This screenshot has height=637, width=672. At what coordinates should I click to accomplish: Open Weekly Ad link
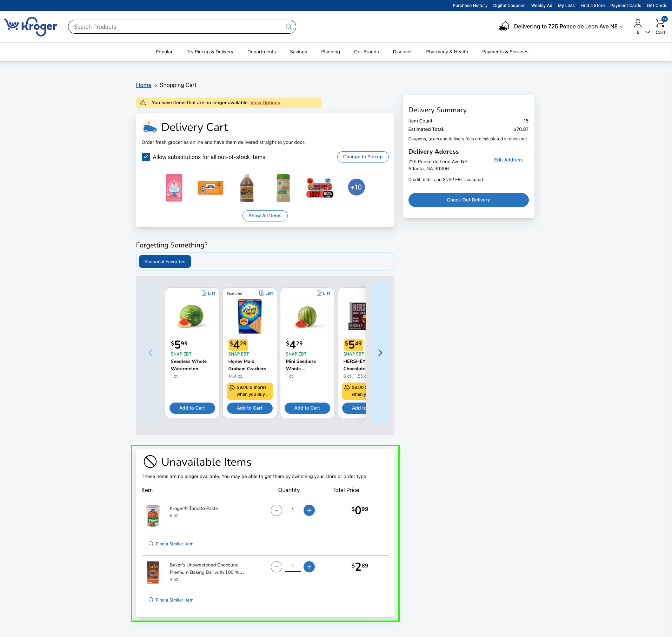point(541,6)
